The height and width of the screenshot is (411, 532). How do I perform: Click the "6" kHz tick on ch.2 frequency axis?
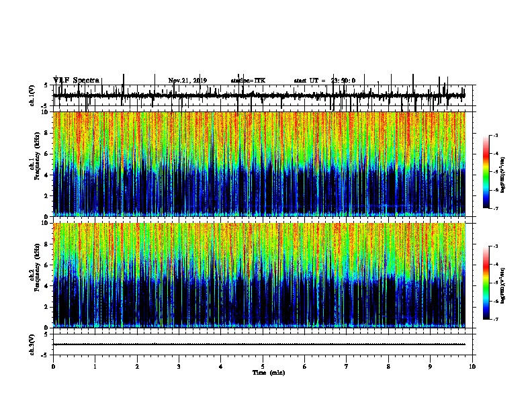point(47,265)
